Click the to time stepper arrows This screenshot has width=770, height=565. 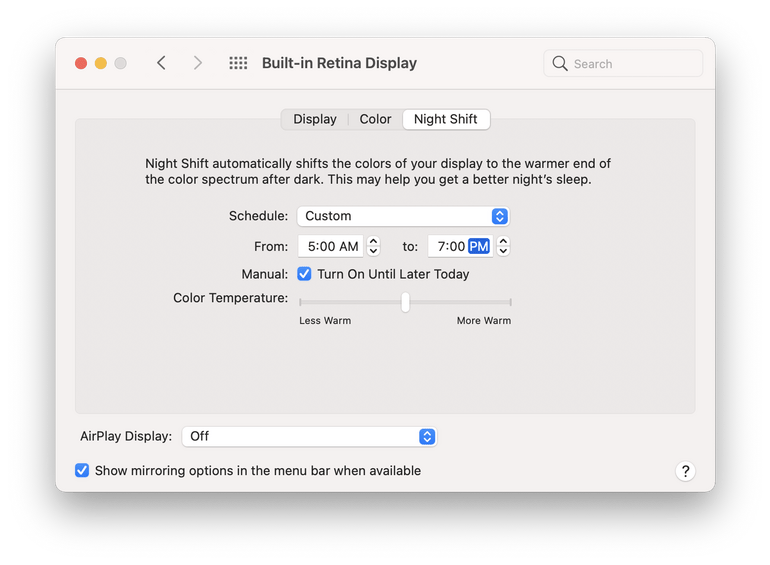(x=503, y=246)
